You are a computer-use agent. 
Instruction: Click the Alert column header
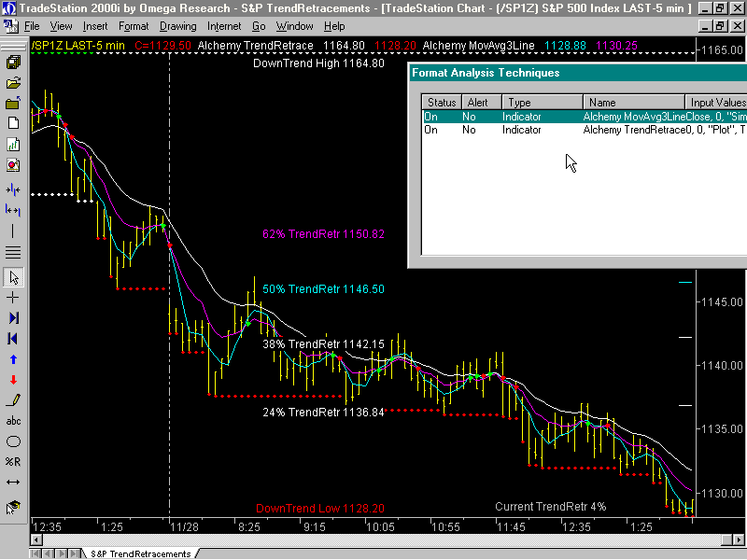point(482,103)
